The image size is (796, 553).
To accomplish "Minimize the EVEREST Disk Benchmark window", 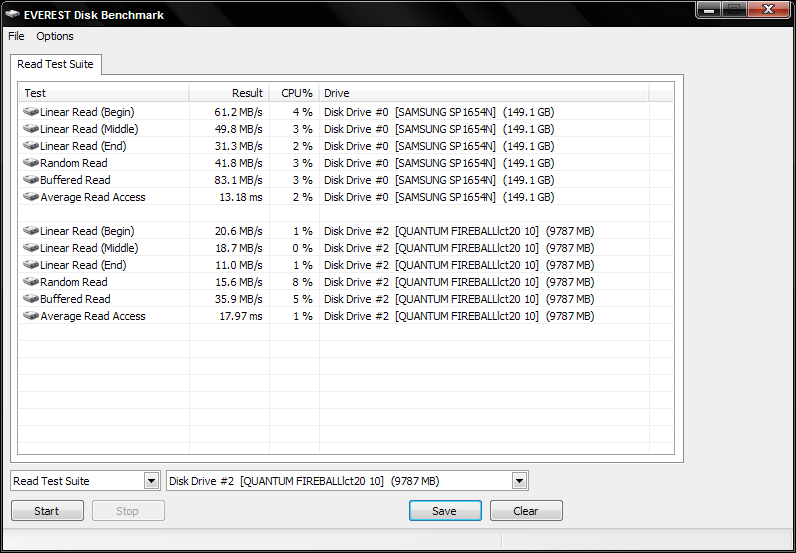I will (x=710, y=10).
